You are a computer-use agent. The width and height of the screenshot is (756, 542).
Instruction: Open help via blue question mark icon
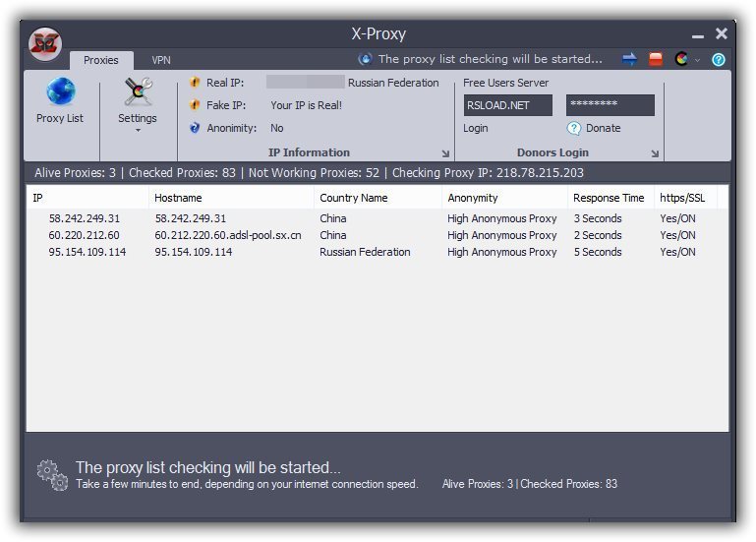tap(719, 60)
